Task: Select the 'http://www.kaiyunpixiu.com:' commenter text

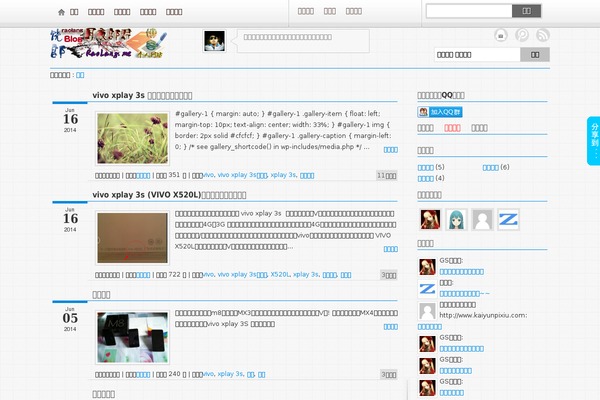Action: 483,315
